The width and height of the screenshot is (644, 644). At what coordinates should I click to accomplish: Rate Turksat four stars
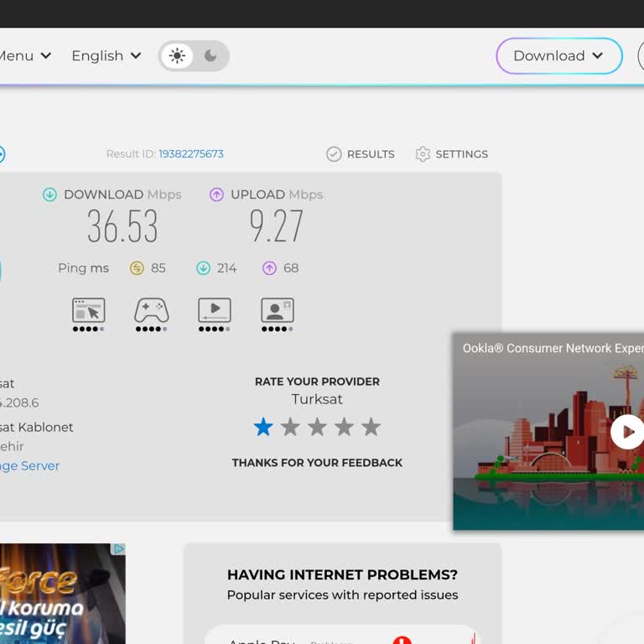344,427
